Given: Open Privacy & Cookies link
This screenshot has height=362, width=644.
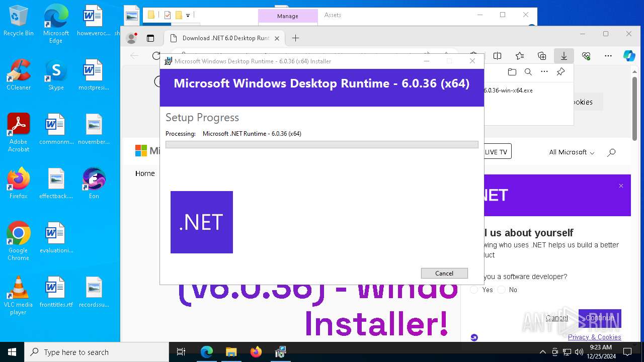Looking at the screenshot, I should tap(594, 337).
